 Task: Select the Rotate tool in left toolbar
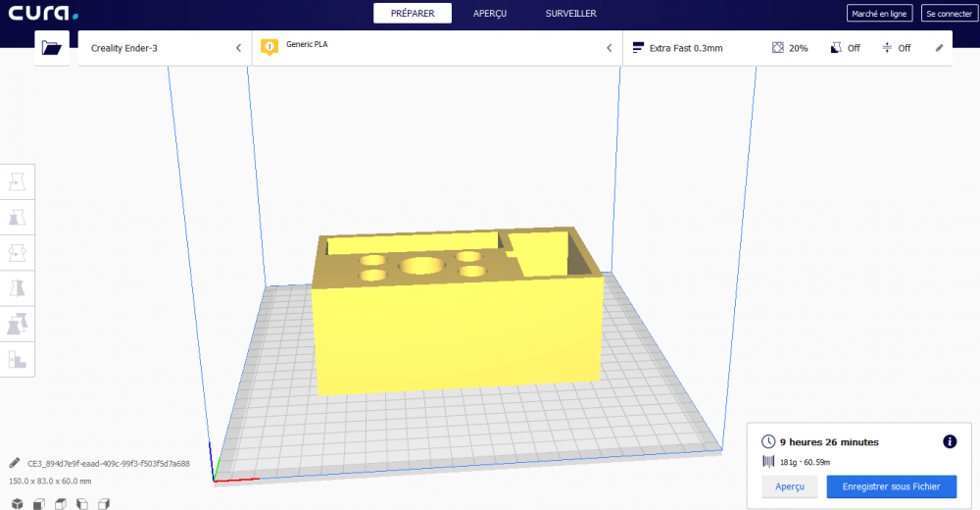point(17,253)
